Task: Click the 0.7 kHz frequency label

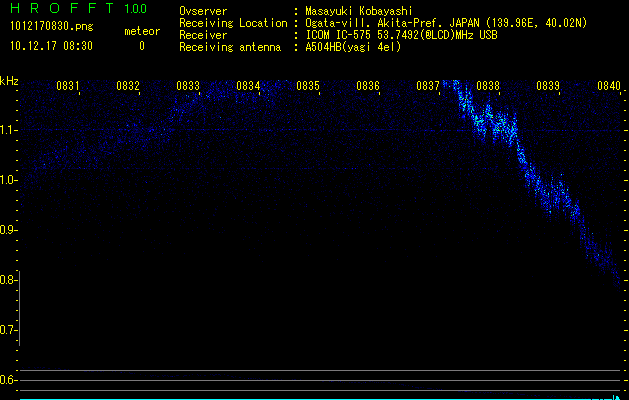Action: (x=8, y=330)
